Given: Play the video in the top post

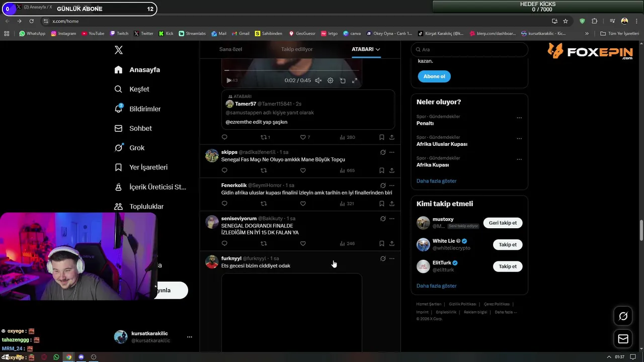Looking at the screenshot, I should tap(229, 80).
